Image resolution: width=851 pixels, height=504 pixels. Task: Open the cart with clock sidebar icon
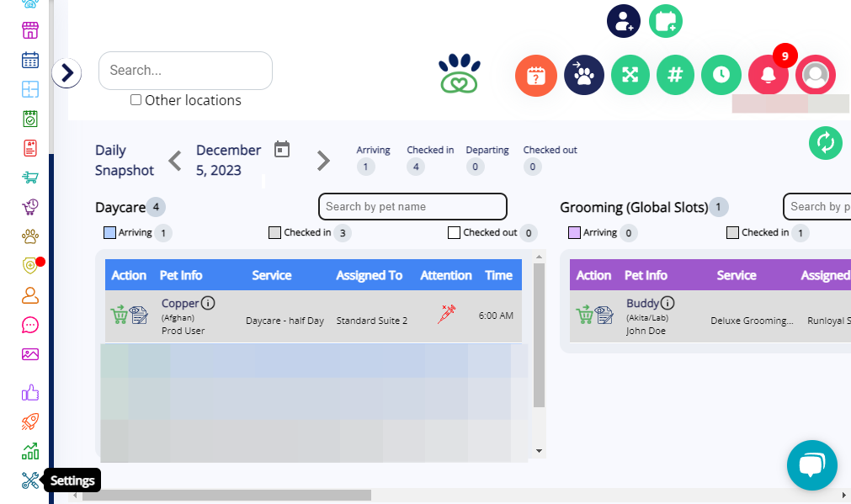pos(30,207)
